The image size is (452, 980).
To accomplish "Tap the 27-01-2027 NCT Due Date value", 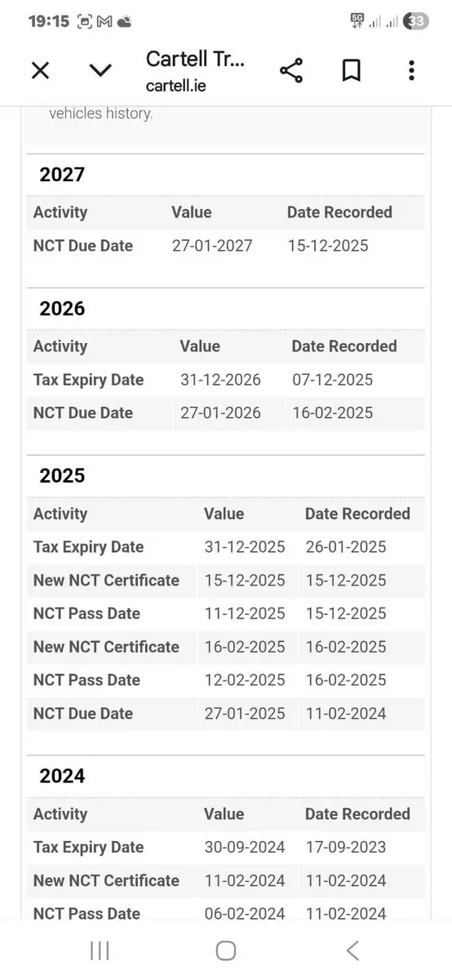I will tap(212, 246).
